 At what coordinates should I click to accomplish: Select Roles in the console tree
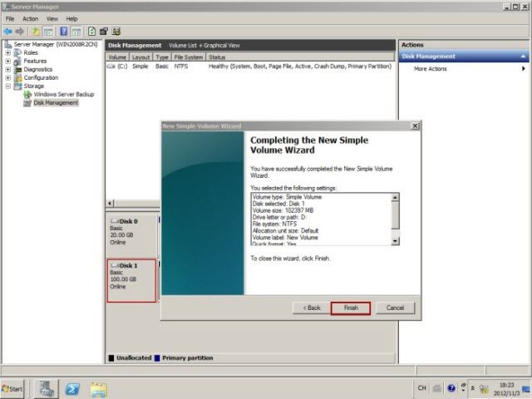pos(31,52)
